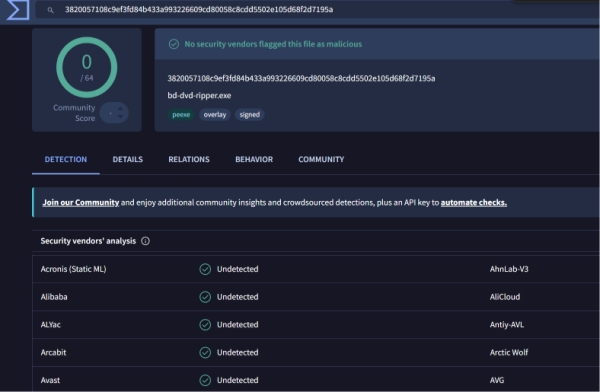
Task: Follow the automate checks link
Action: [474, 202]
